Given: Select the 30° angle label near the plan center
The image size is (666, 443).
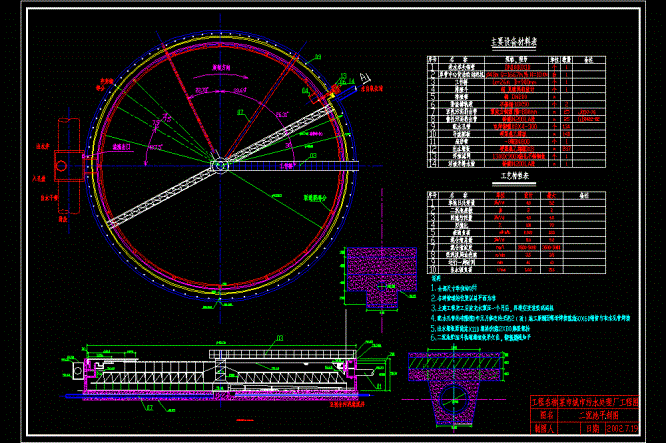Looking at the screenshot, I should [289, 146].
